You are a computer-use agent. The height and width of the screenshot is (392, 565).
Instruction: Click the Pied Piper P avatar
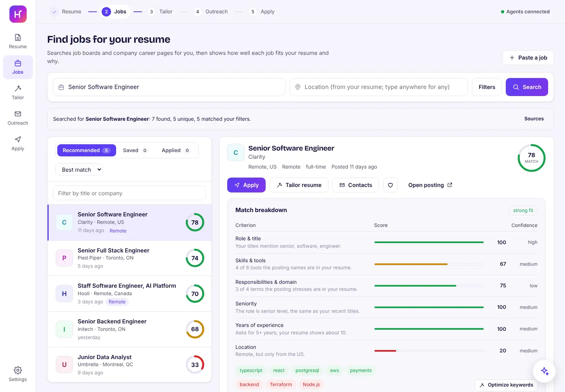(x=64, y=258)
